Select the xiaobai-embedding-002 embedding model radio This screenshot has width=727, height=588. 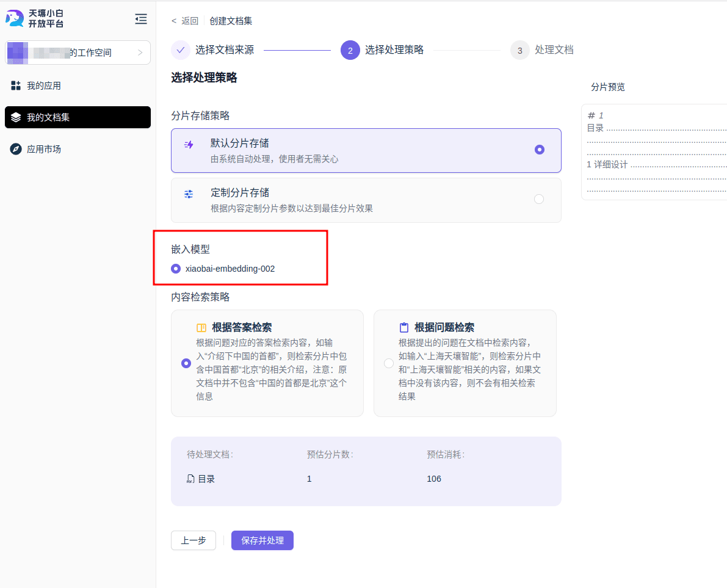pos(176,268)
